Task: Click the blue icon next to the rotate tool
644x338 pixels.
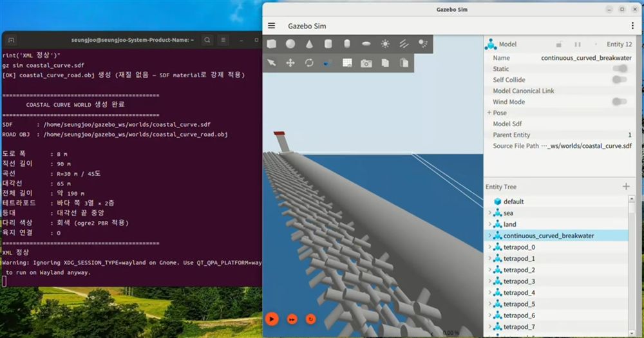Action: click(327, 63)
